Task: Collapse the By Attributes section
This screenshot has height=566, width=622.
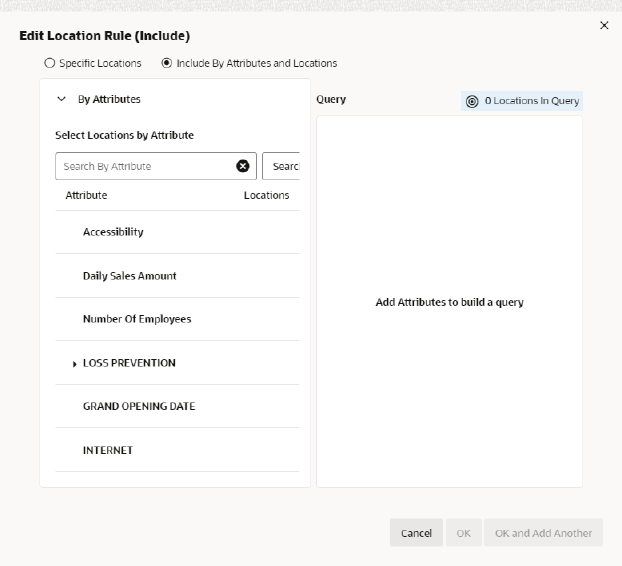Action: click(x=61, y=99)
